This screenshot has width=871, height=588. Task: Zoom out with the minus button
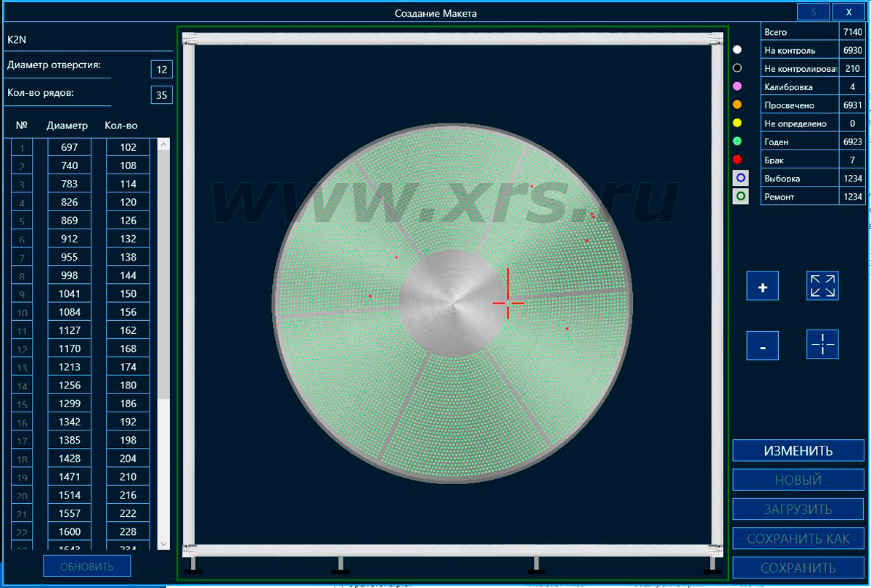[762, 346]
